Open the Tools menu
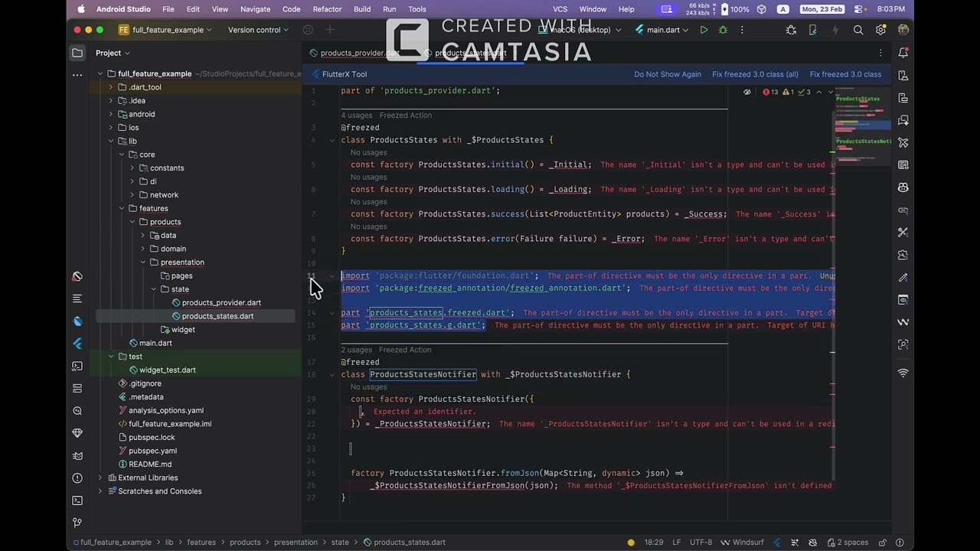This screenshot has width=980, height=551. coord(417,9)
